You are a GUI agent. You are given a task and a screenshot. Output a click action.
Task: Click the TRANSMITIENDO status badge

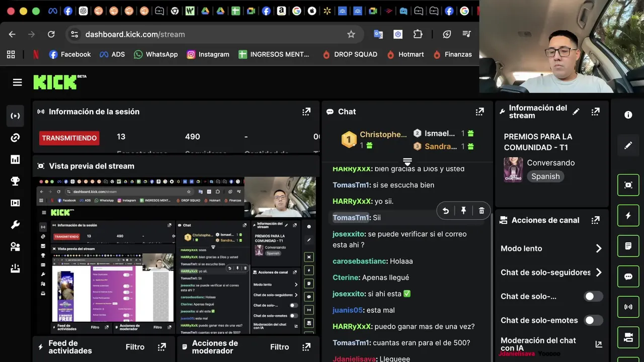69,138
